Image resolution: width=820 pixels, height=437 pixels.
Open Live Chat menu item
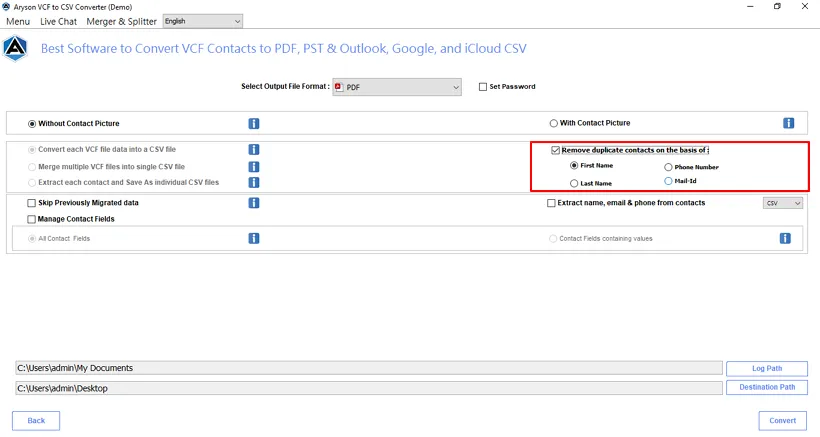pos(59,21)
